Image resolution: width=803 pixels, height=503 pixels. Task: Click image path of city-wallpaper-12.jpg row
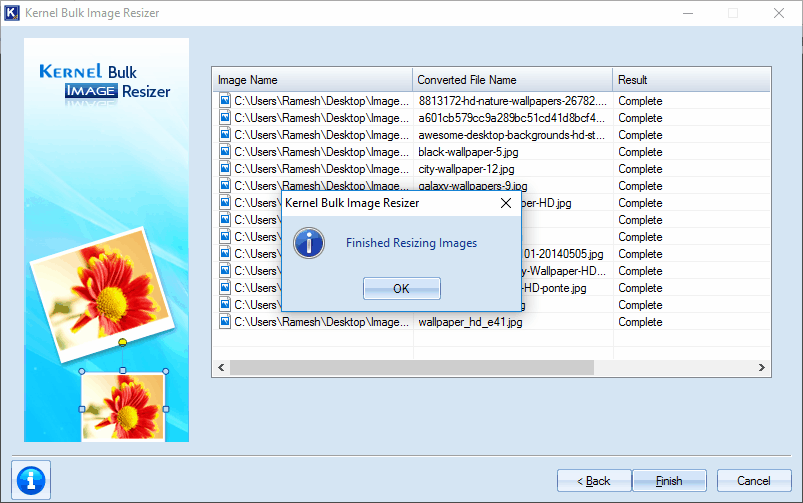(322, 169)
